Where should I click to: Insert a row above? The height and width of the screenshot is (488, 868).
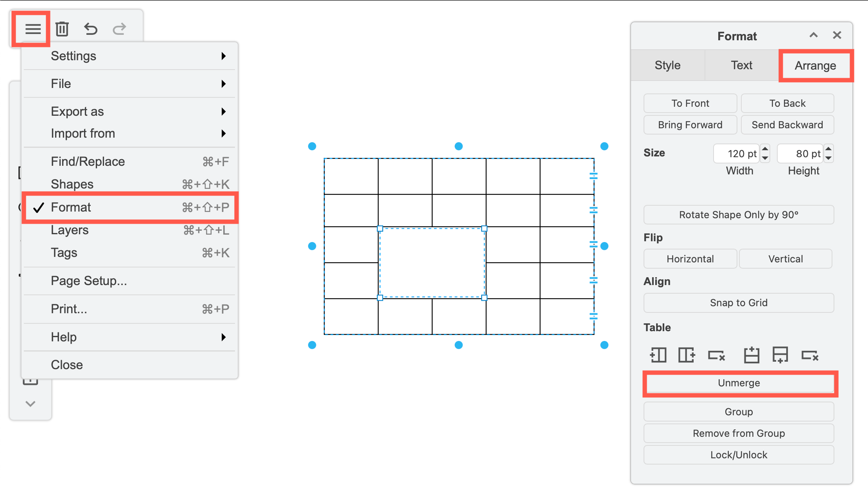point(751,355)
